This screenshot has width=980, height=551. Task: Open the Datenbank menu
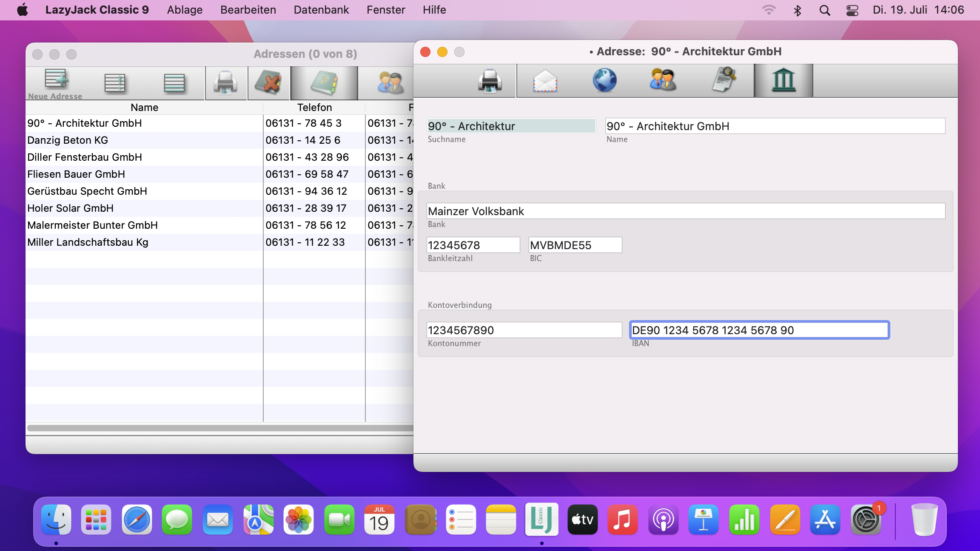pos(321,10)
